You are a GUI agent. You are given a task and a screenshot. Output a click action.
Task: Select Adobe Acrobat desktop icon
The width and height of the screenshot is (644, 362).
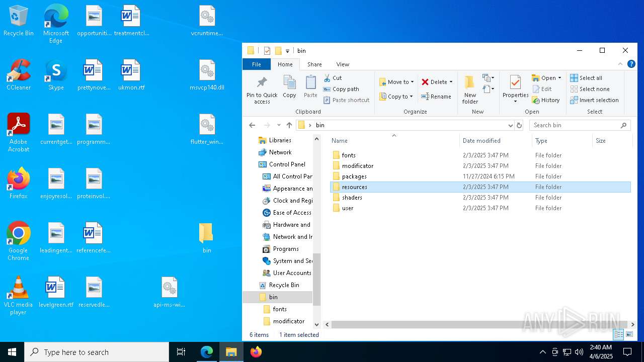coord(19,133)
